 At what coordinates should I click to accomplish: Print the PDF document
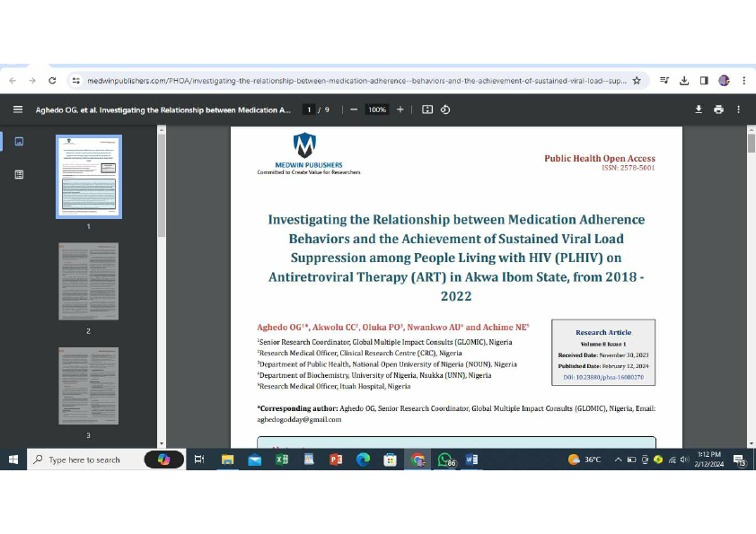(718, 109)
